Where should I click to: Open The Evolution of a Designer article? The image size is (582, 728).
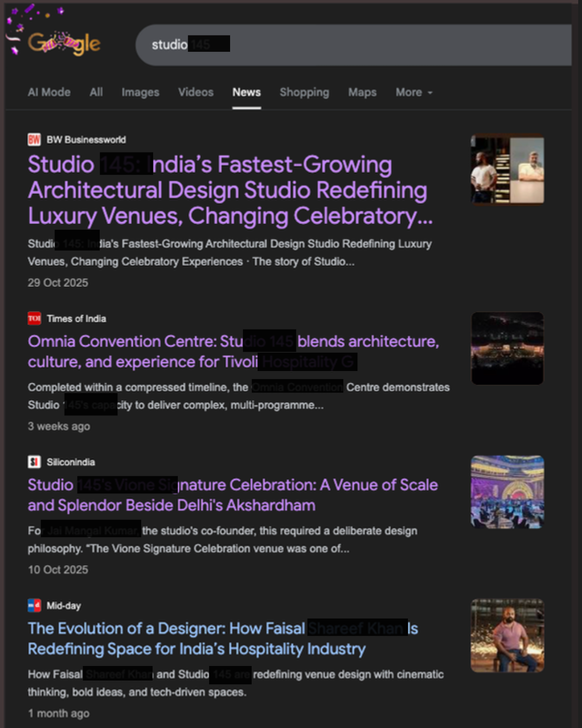coord(222,638)
